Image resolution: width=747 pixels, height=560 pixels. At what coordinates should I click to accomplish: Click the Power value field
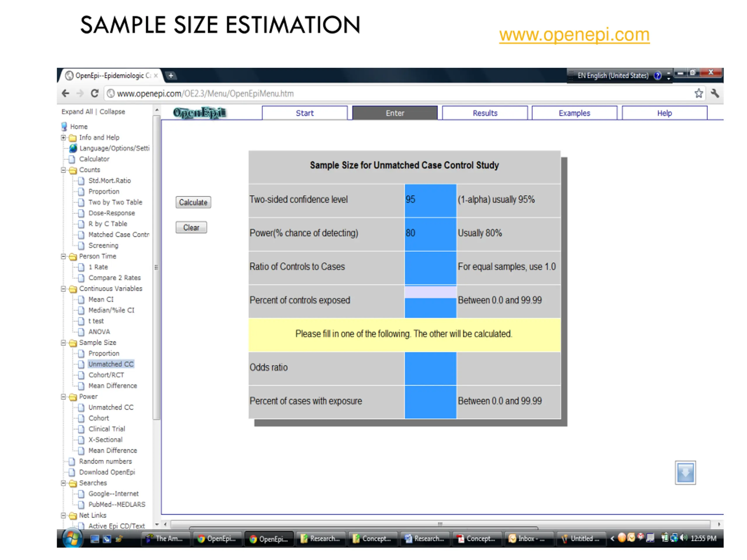[431, 234]
